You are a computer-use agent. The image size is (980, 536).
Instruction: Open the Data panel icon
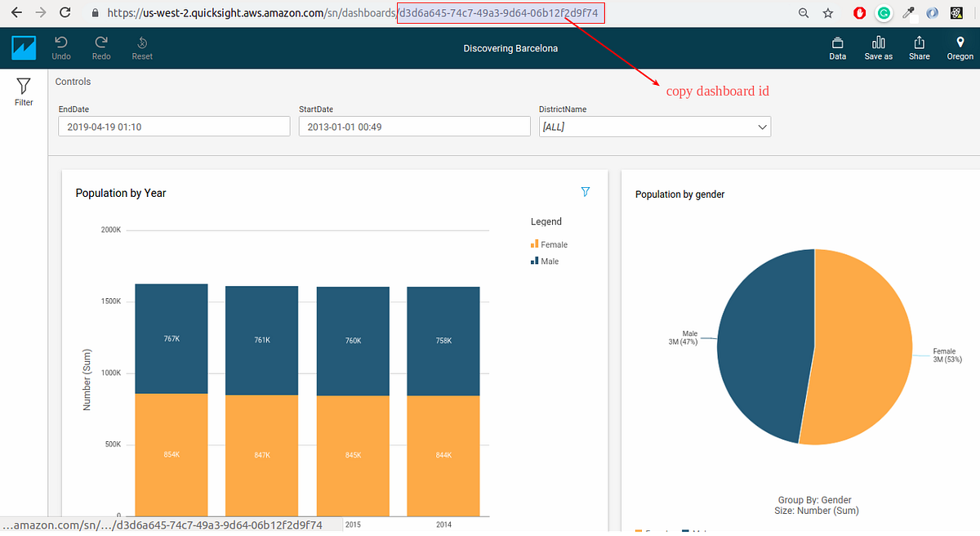[837, 45]
